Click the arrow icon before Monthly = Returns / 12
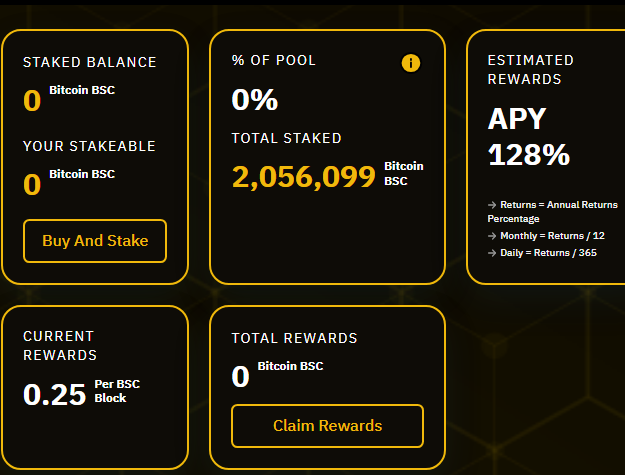625x475 pixels. point(492,236)
